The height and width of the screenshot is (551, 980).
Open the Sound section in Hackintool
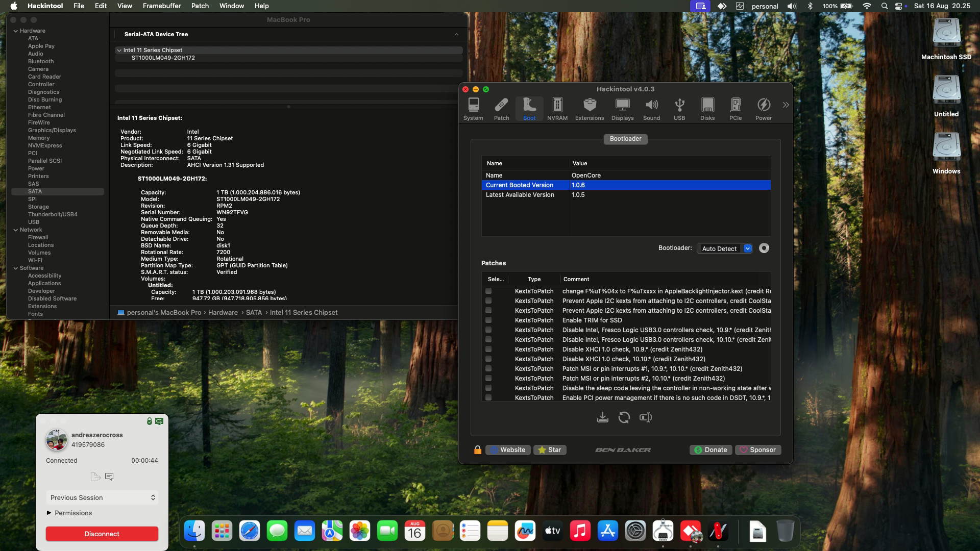tap(651, 109)
